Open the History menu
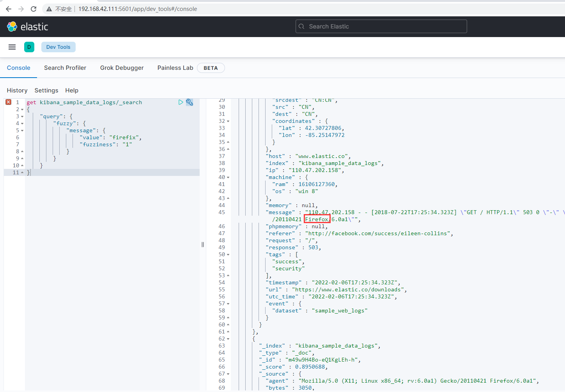 pos(17,90)
